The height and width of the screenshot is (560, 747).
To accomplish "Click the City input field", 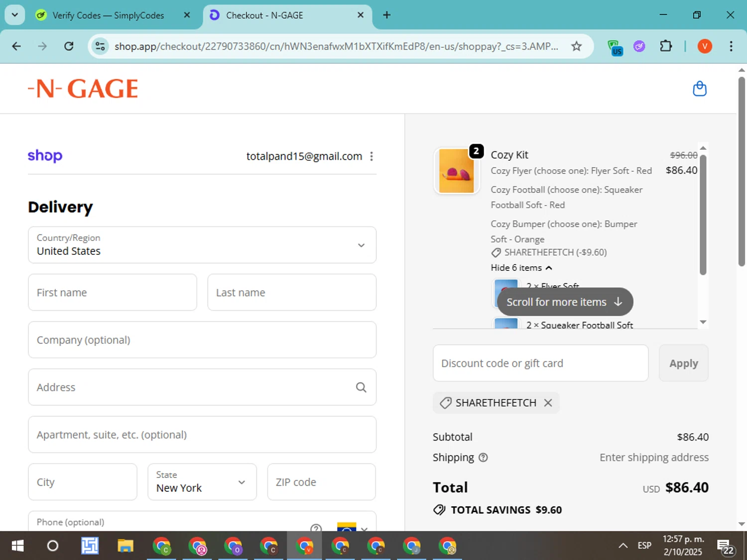I will tap(83, 482).
